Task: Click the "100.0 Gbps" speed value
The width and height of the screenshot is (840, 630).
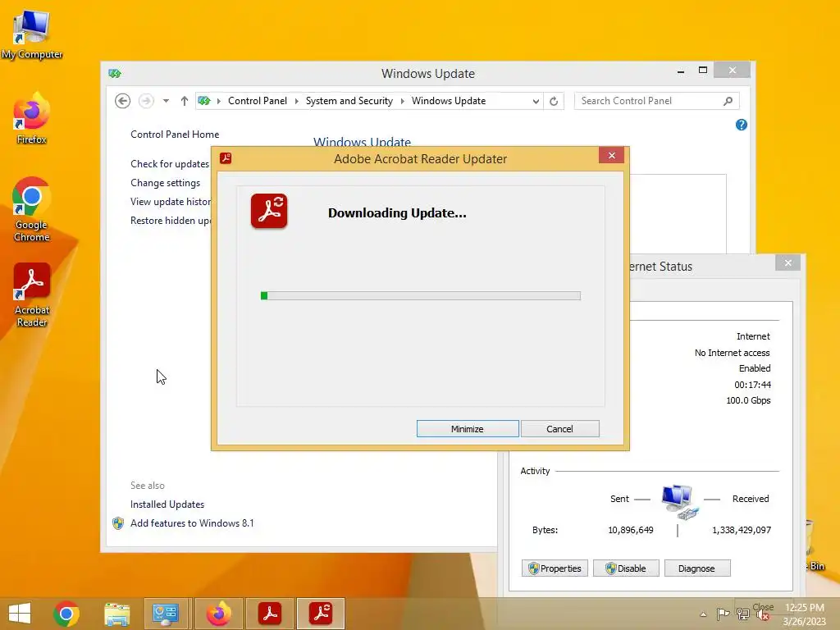Action: (x=748, y=400)
